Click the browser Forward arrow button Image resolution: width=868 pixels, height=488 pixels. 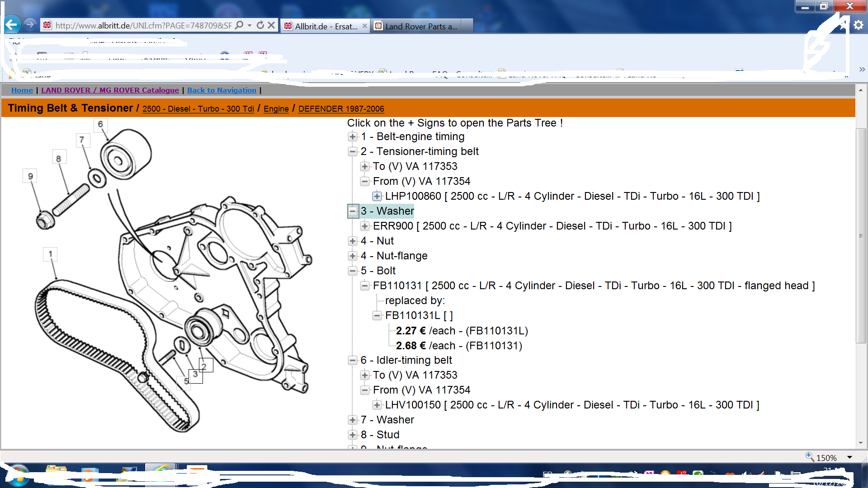[x=30, y=24]
